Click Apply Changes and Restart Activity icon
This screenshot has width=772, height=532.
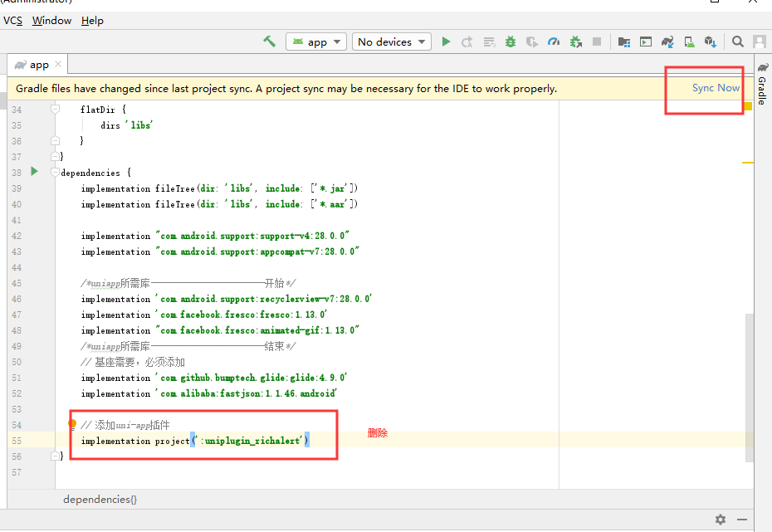point(467,41)
